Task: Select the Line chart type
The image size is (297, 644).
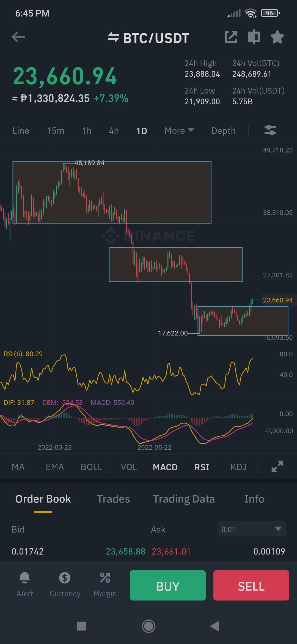Action: click(21, 131)
